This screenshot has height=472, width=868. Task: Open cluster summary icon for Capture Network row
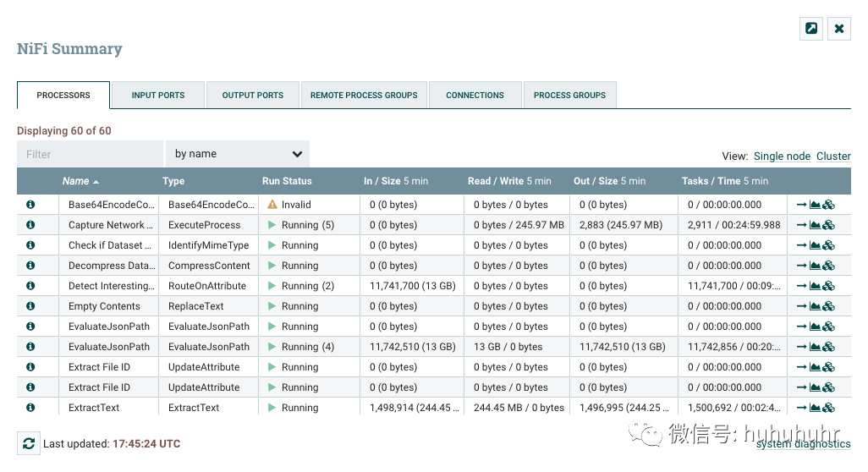click(829, 225)
